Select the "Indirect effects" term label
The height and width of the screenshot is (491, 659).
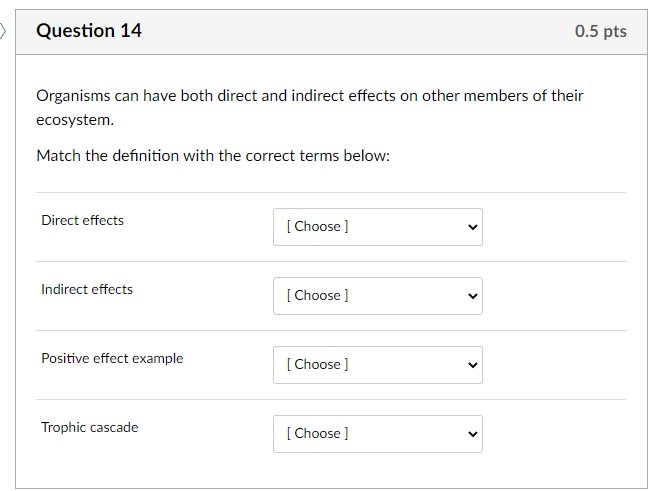coord(87,289)
